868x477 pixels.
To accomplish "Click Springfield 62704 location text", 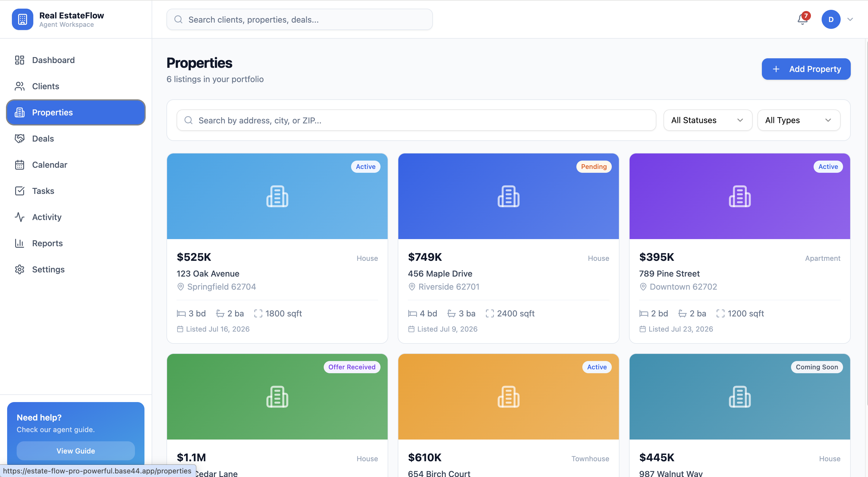I will pos(221,287).
